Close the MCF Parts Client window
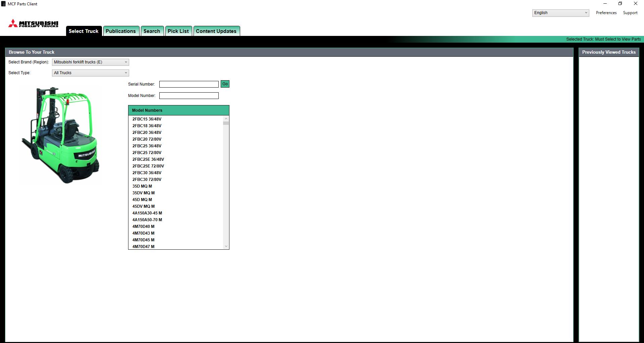This screenshot has width=644, height=343. (636, 4)
